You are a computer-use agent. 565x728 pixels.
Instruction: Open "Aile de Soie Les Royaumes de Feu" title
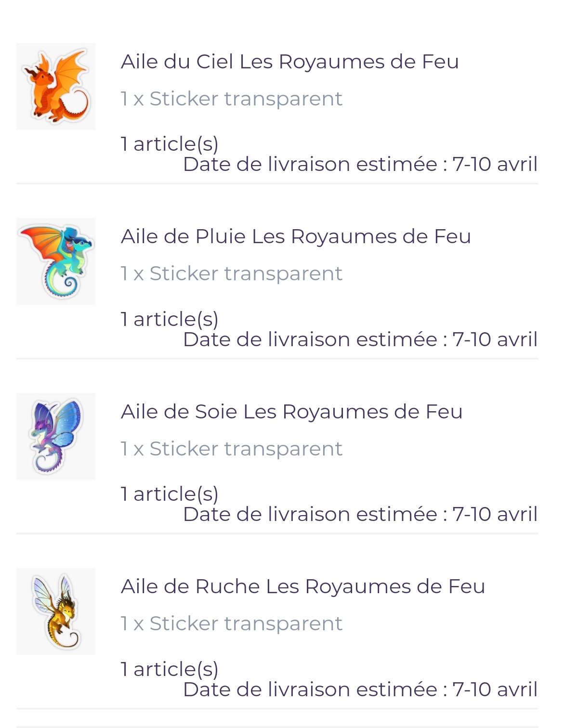(x=291, y=412)
